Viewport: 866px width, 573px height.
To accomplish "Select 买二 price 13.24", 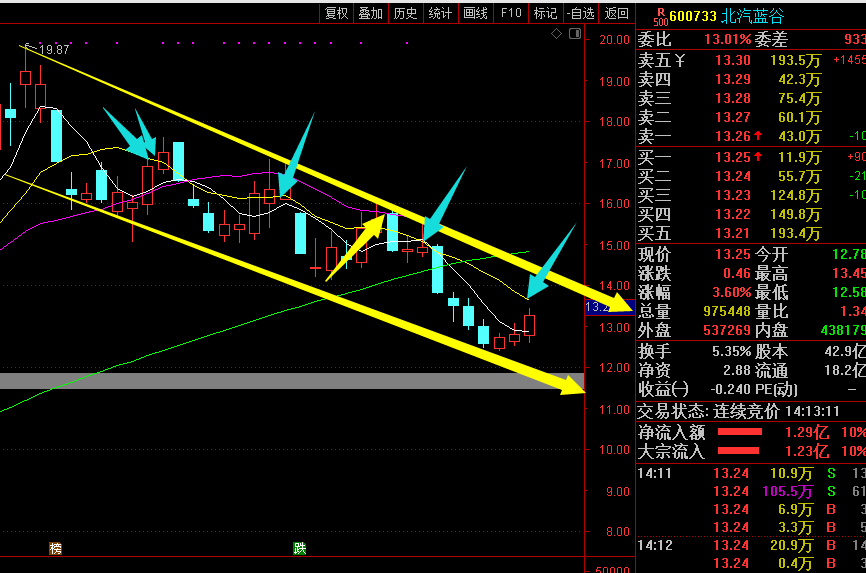I will pos(732,176).
